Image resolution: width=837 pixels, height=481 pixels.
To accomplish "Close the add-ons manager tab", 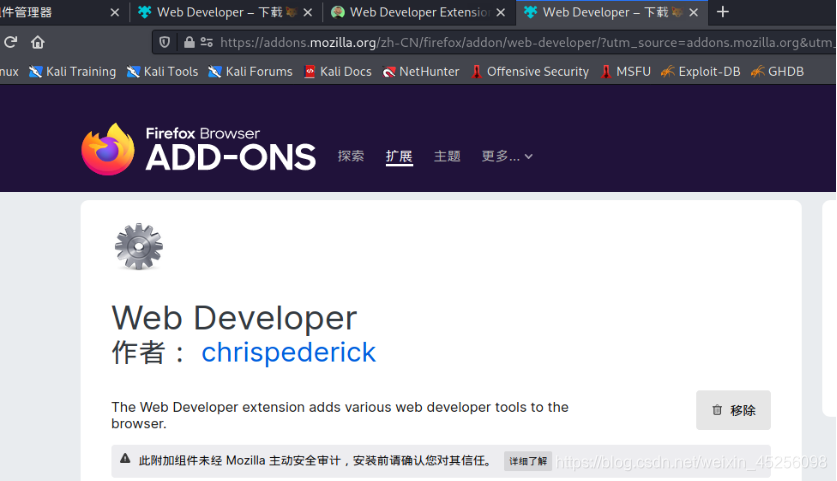I will click(x=115, y=12).
